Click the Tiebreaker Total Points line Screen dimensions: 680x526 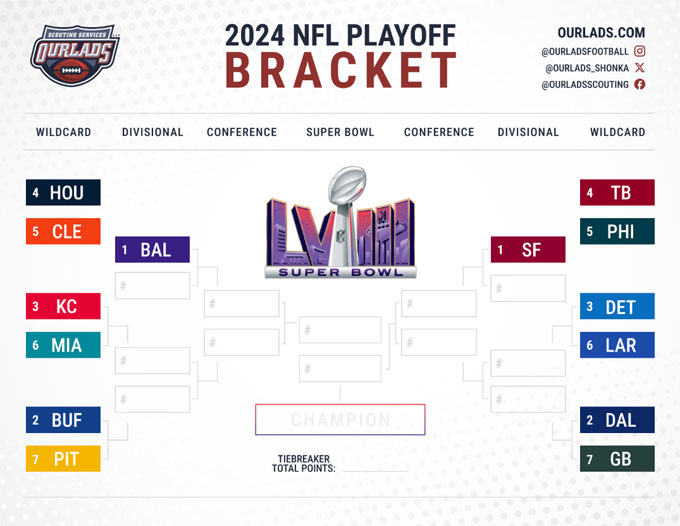coord(370,467)
